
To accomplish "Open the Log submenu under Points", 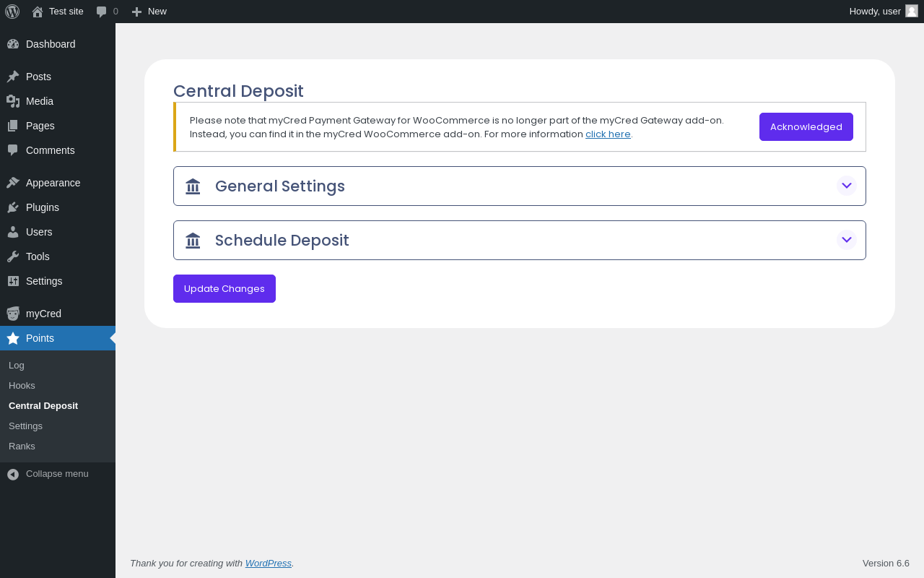I will (17, 366).
